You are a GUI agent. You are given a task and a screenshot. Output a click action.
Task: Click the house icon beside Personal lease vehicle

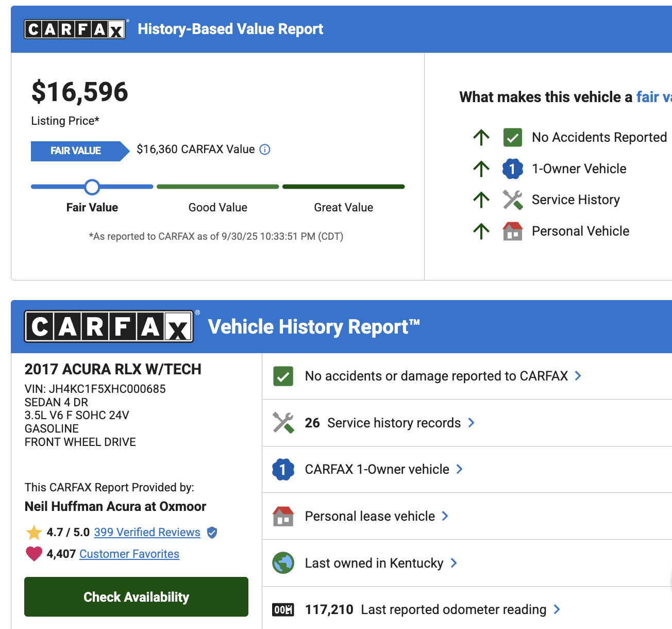[283, 516]
